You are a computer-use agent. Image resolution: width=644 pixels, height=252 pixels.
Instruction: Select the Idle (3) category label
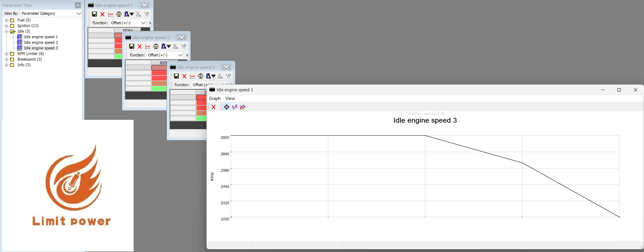(x=24, y=31)
